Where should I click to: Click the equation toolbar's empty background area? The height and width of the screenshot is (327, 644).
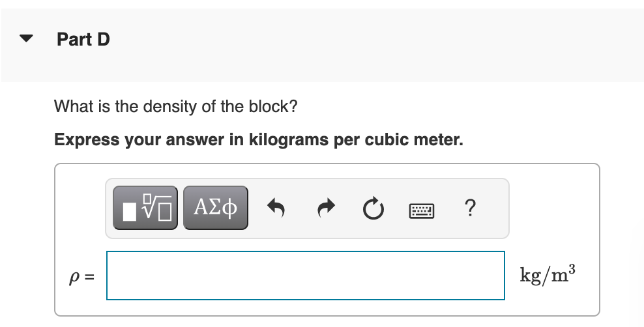coord(493,208)
